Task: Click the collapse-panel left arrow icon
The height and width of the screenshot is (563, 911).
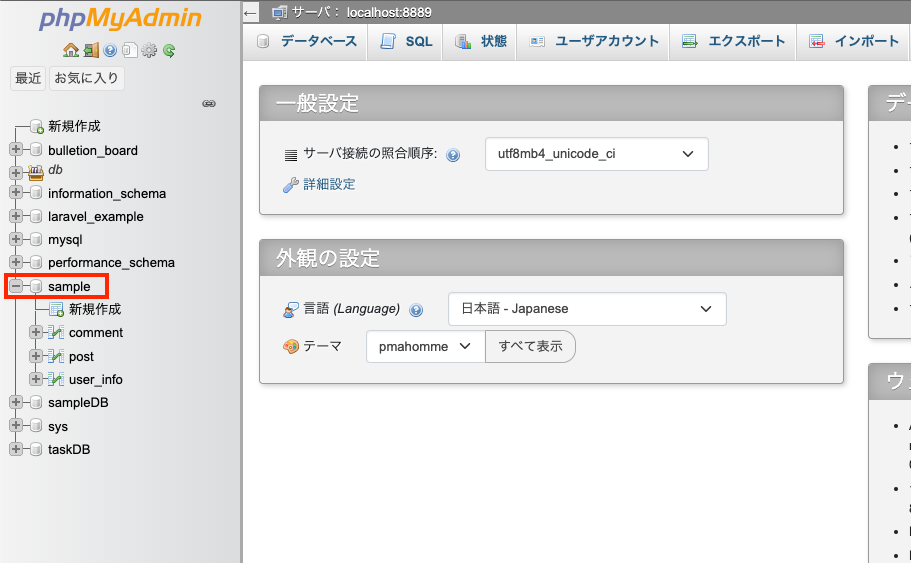Action: pos(250,12)
